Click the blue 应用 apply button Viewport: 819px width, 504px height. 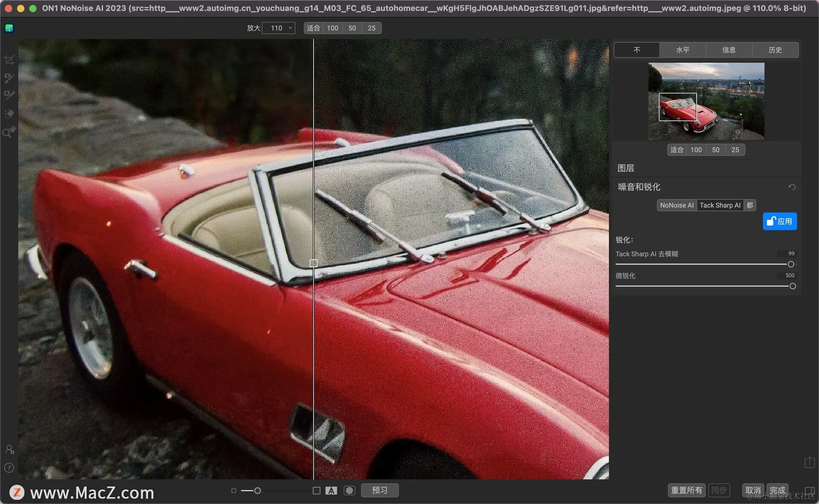click(x=779, y=221)
